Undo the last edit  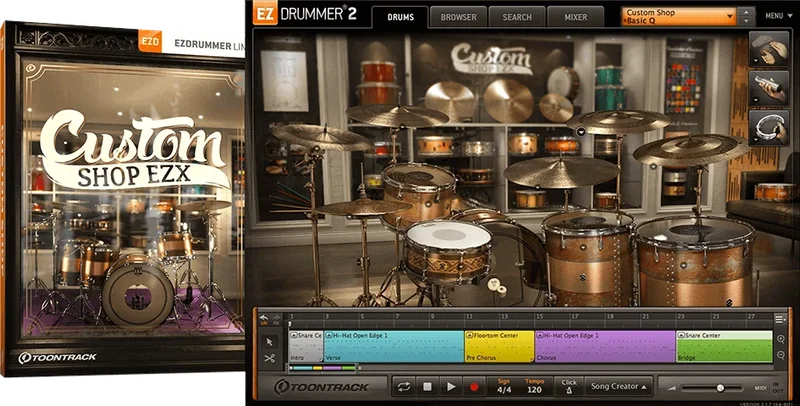pos(264,319)
